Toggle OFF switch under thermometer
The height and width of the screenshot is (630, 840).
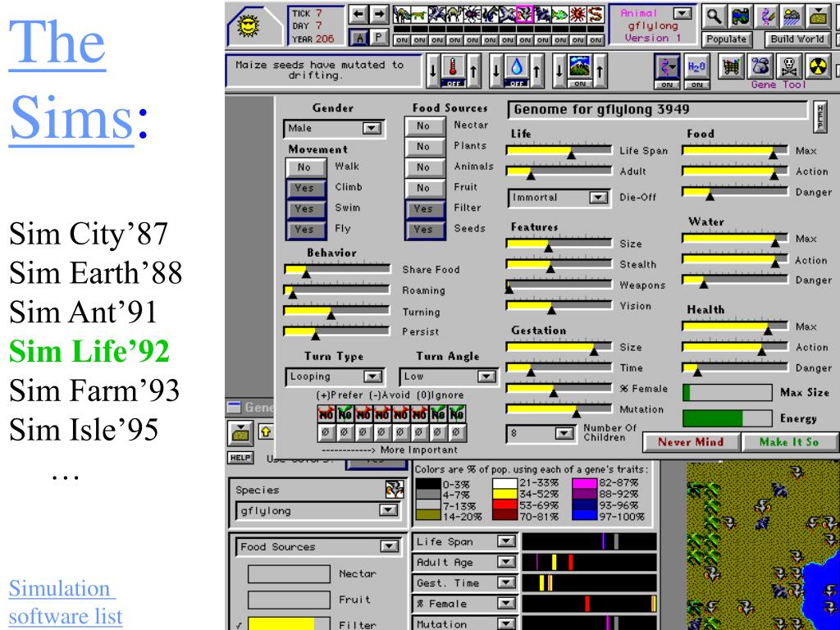click(454, 84)
